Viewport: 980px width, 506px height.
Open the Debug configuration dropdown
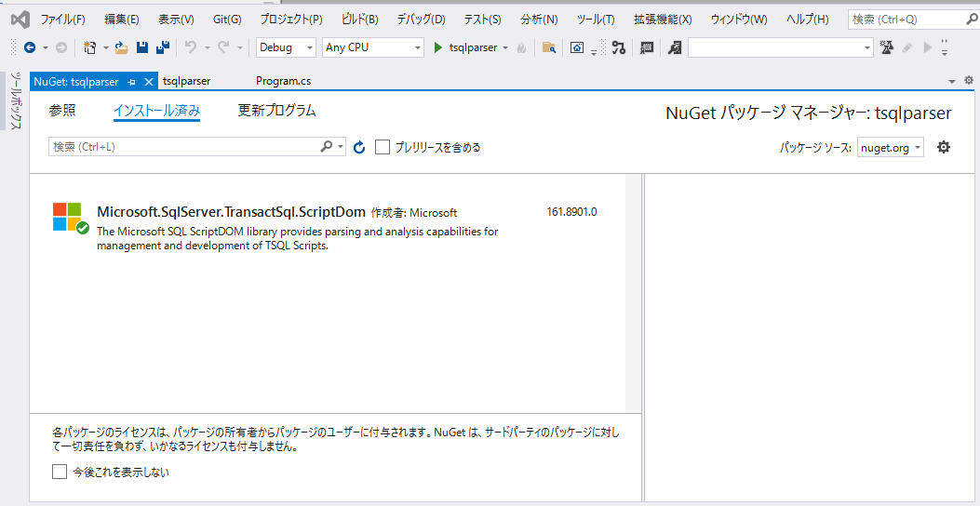[286, 47]
